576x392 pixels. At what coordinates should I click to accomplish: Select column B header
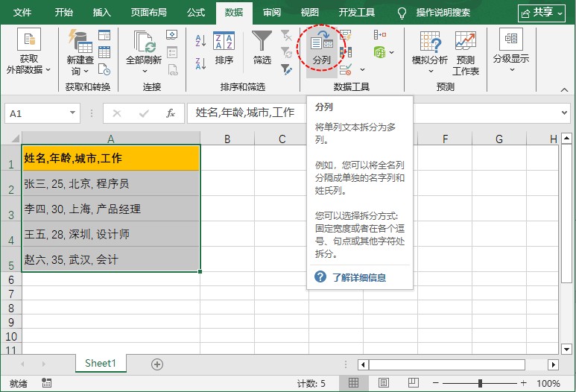click(227, 139)
